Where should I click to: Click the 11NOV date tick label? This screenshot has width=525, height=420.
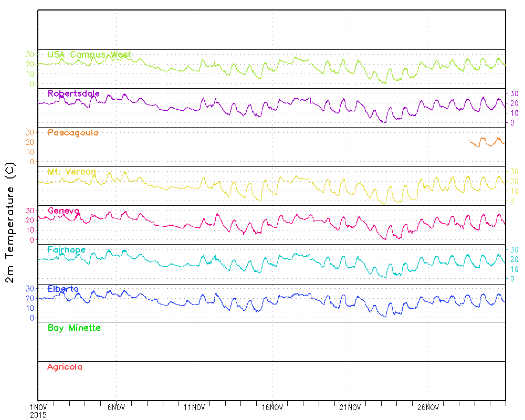[x=194, y=407]
